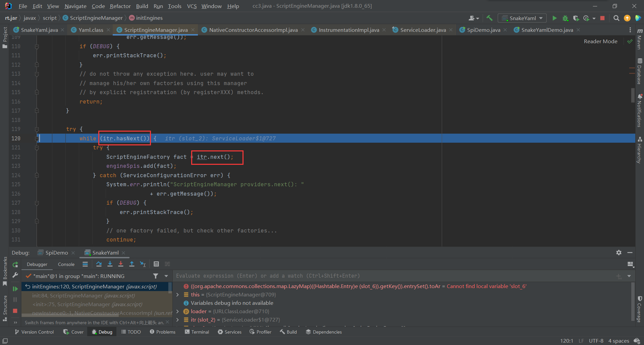This screenshot has width=644, height=345.
Task: Select the SpiDemo debug session tab
Action: (x=56, y=253)
